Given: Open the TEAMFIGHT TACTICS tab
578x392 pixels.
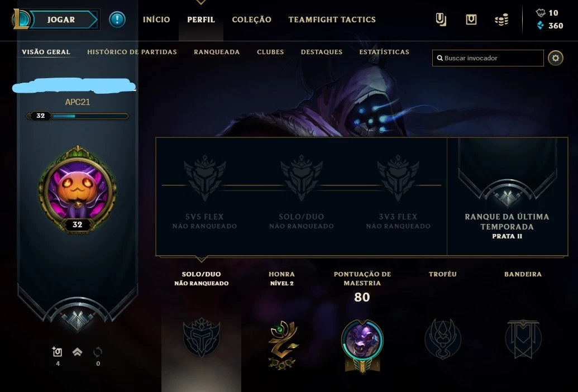Looking at the screenshot, I should 332,20.
